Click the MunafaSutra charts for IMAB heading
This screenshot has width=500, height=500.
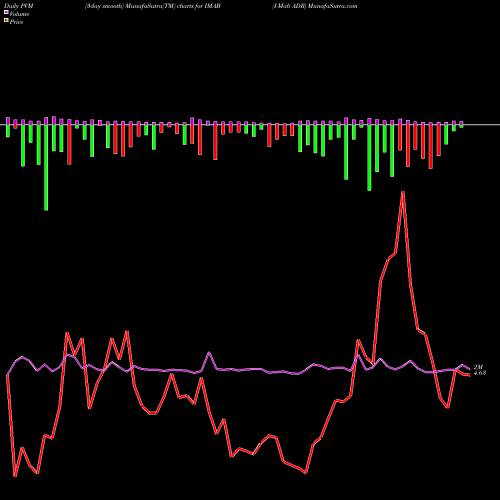point(152,6)
